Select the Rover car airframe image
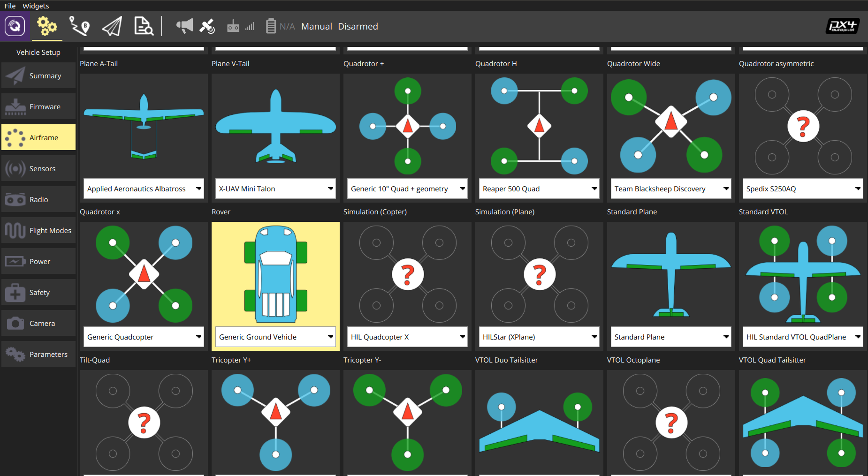The height and width of the screenshot is (476, 868). 275,274
